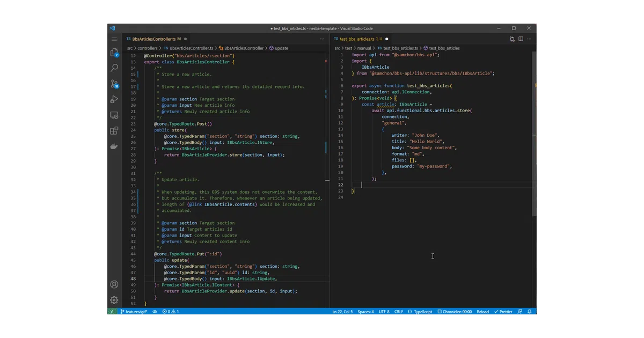Open 'src' breadcrumb in left editor
The height and width of the screenshot is (338, 644).
(x=130, y=48)
